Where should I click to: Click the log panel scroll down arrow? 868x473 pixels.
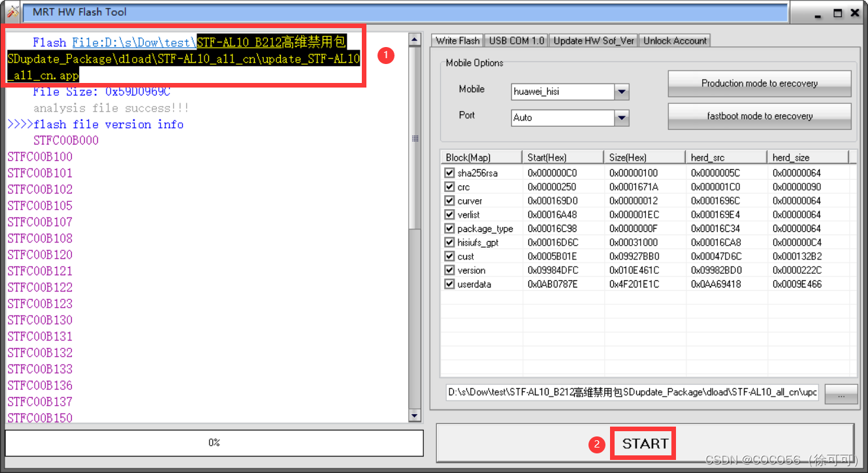pyautogui.click(x=414, y=416)
